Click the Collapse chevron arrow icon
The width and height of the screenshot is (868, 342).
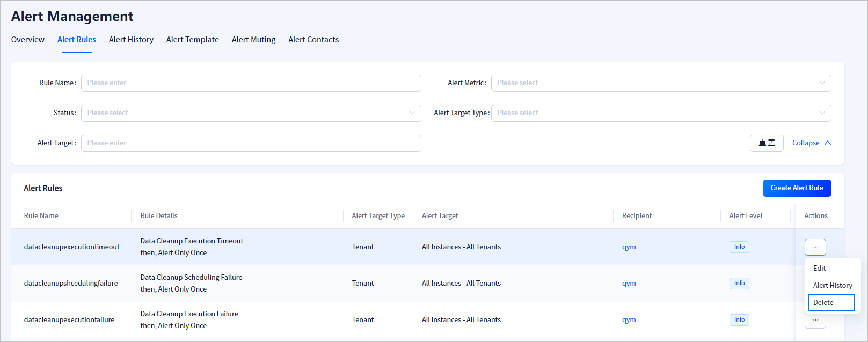click(x=828, y=143)
